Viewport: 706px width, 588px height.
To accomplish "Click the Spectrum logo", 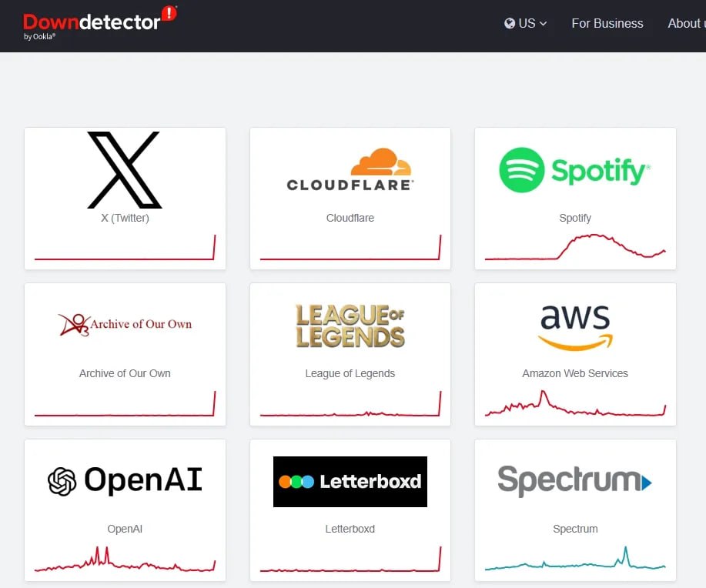I will pos(574,481).
